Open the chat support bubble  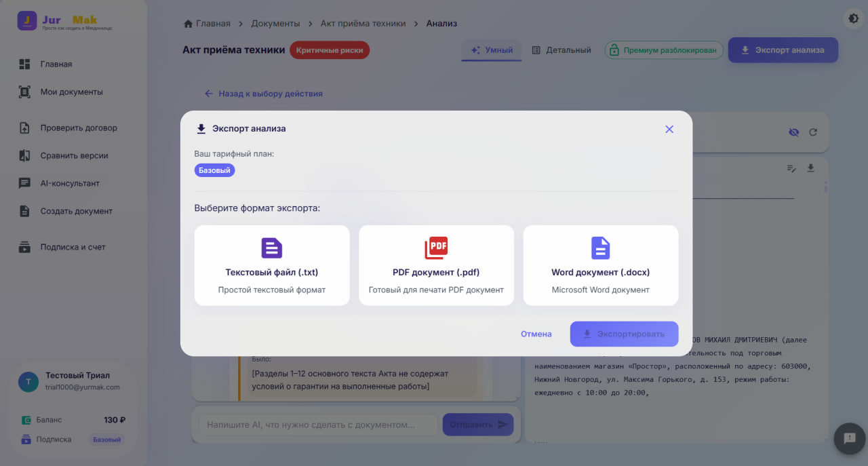[x=850, y=438]
